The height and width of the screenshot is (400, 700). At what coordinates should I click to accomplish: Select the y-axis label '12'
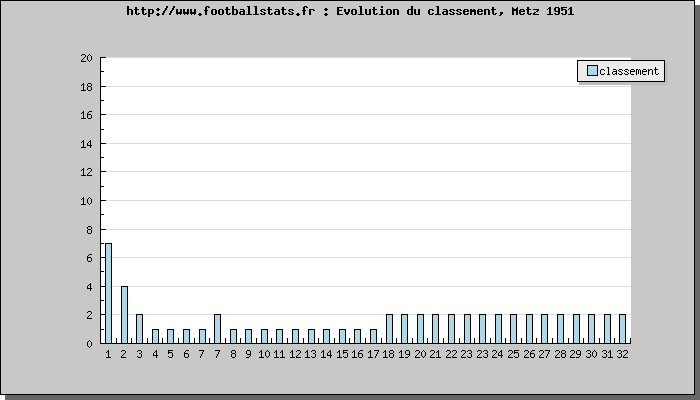point(86,172)
